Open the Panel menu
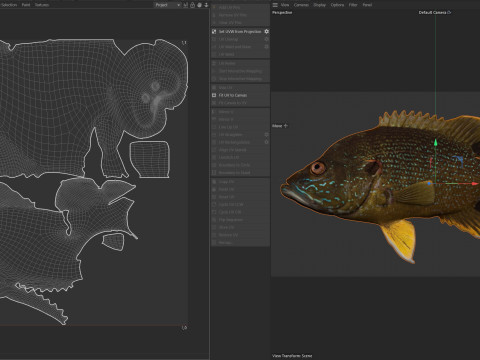 367,5
